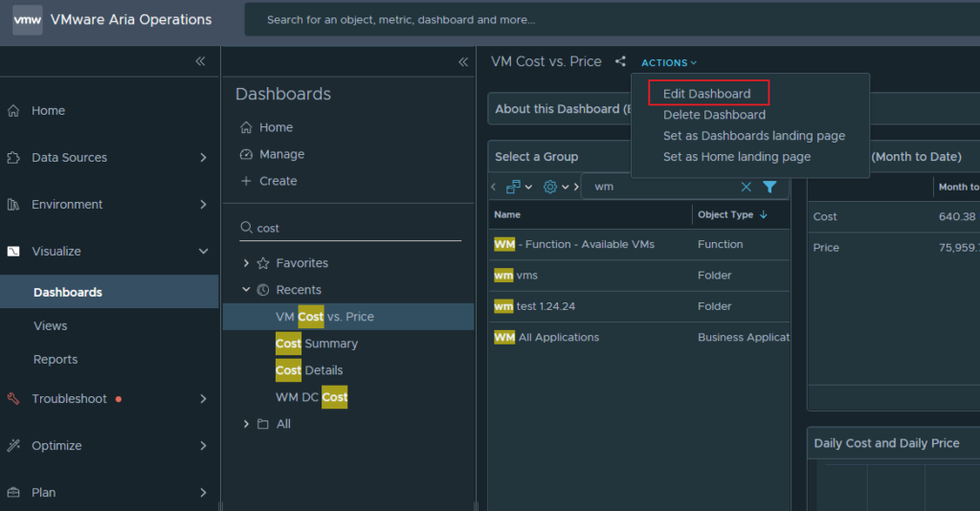
Task: Select Set as Dashboards landing page
Action: (754, 136)
